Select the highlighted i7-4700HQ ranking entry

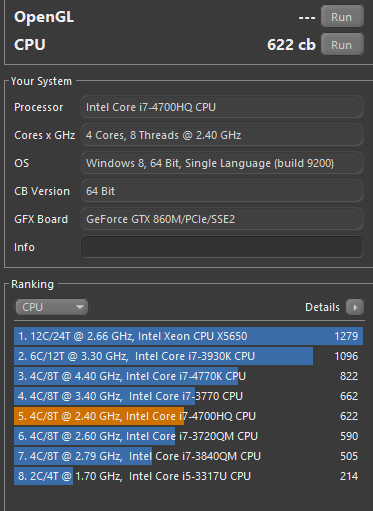click(188, 416)
